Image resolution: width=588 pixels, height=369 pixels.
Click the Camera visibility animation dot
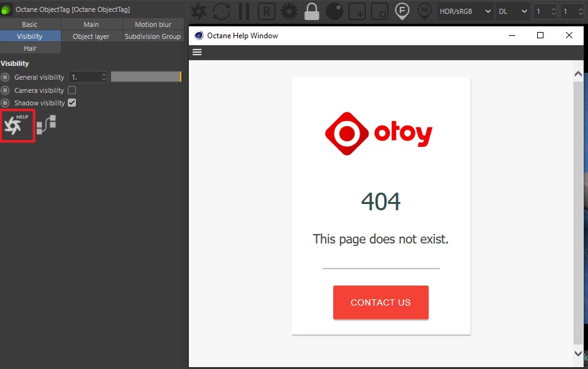click(x=5, y=90)
